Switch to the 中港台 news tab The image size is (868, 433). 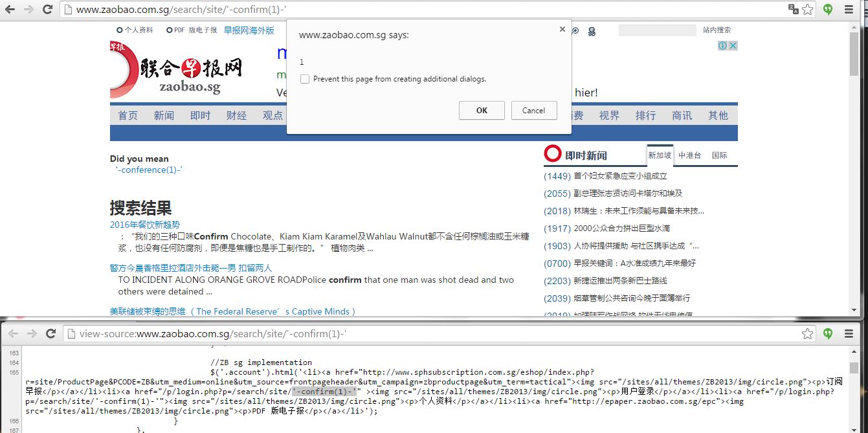(690, 155)
